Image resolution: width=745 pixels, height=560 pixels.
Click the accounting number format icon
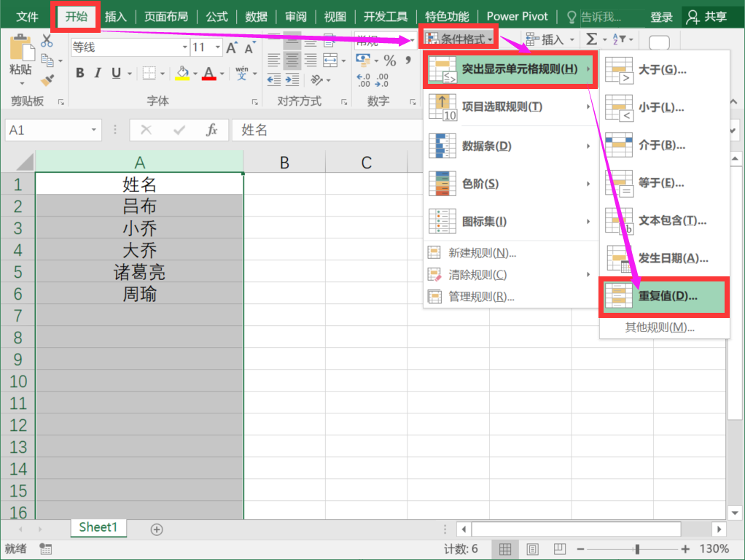click(x=364, y=60)
